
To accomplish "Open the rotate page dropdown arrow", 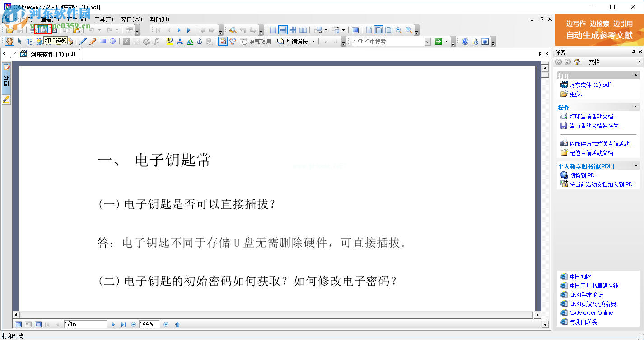I will coord(325,30).
